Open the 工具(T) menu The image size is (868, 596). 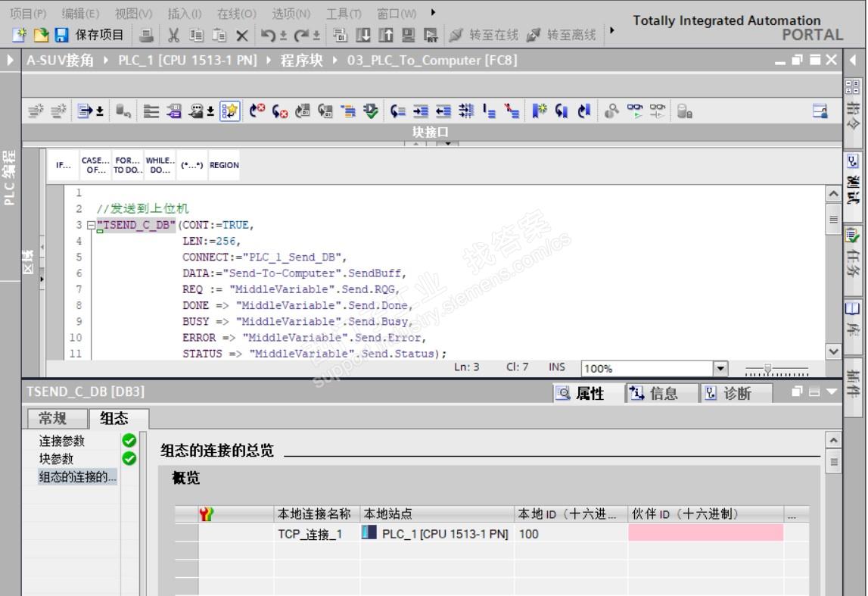(x=344, y=14)
